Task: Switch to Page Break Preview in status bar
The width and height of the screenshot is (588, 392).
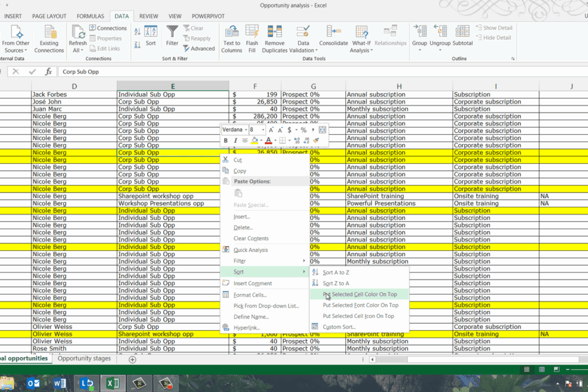Action: [556, 369]
